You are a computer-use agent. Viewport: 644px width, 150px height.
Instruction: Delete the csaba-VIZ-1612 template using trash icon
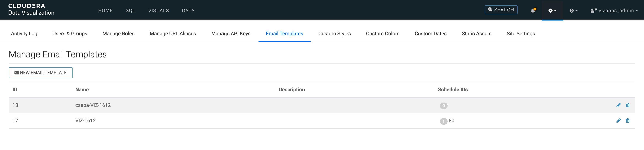point(628,105)
